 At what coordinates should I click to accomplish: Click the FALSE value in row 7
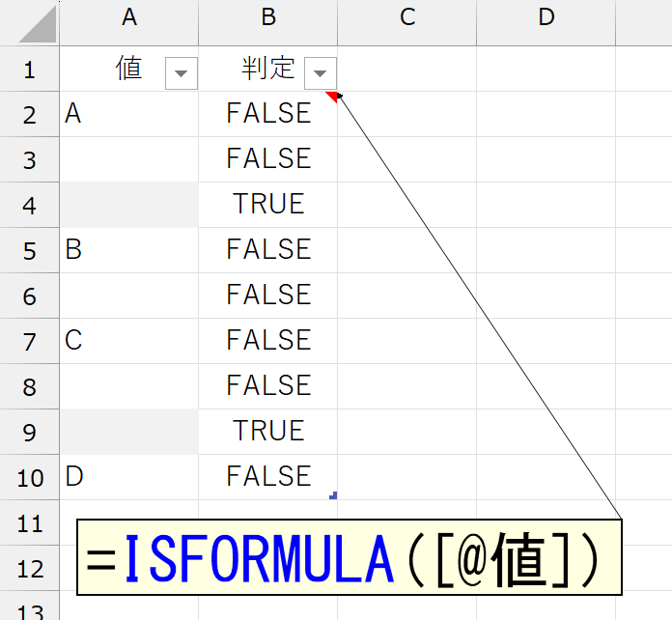coord(268,341)
